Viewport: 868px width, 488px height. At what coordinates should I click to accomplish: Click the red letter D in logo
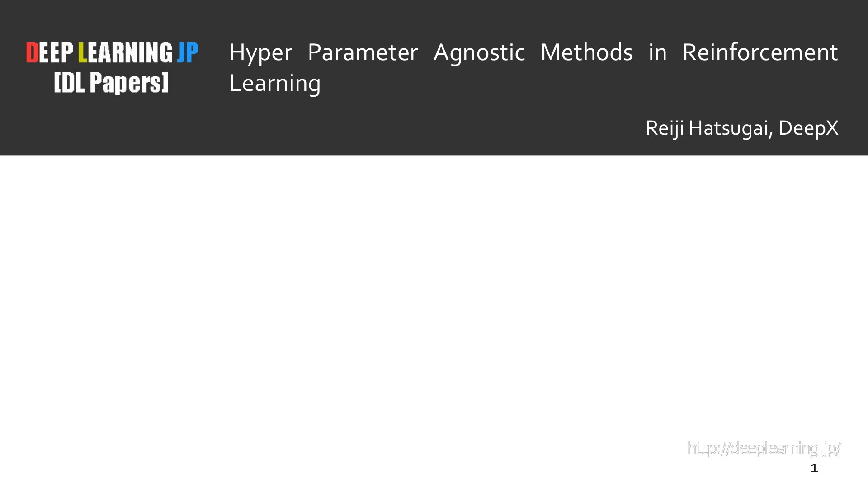[x=32, y=52]
